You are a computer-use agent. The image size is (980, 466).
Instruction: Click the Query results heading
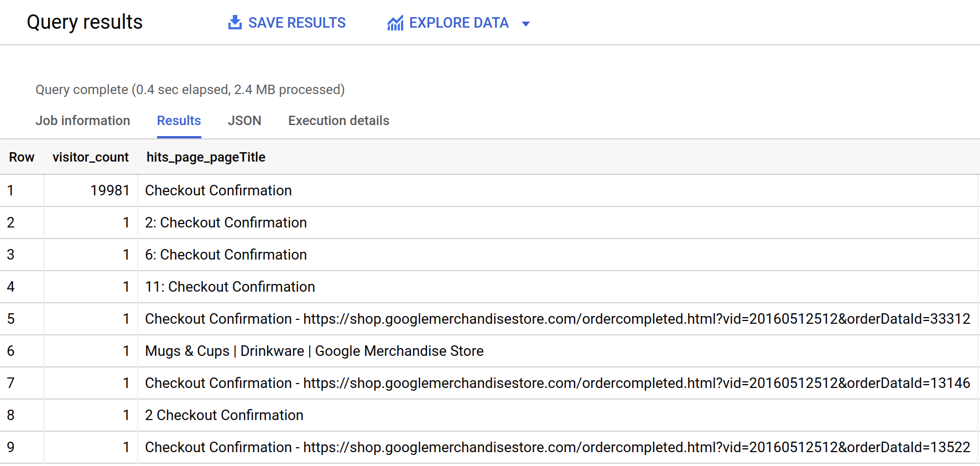(85, 22)
